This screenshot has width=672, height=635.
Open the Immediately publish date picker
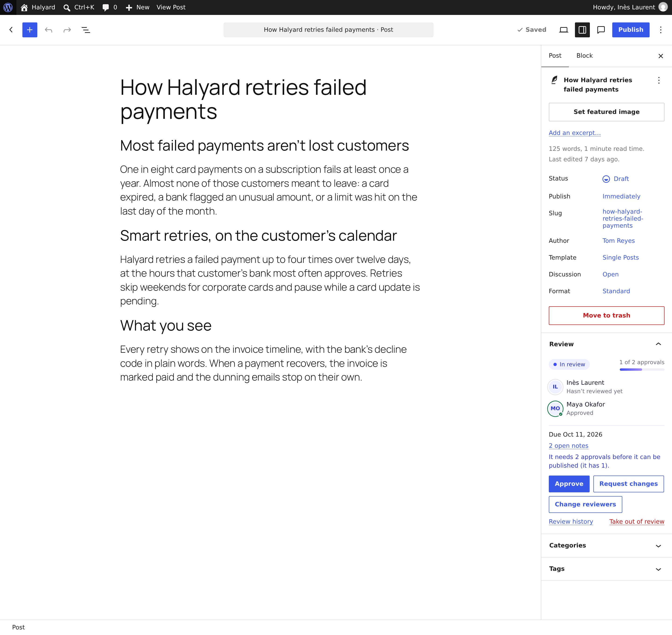(621, 196)
